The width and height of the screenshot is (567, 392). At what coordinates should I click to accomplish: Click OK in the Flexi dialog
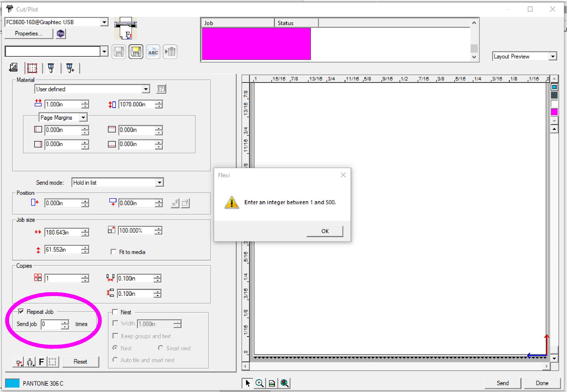coord(325,231)
